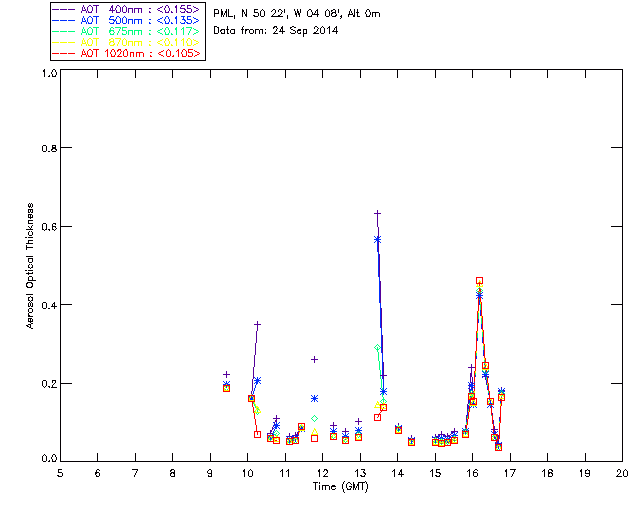Click the 0.2 y-axis tick label
This screenshot has width=640, height=512.
[x=49, y=383]
